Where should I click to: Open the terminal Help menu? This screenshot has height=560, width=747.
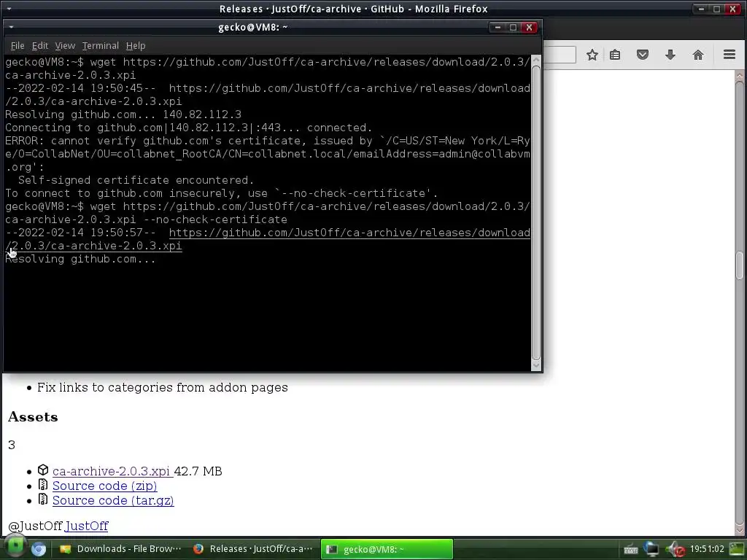pyautogui.click(x=136, y=46)
